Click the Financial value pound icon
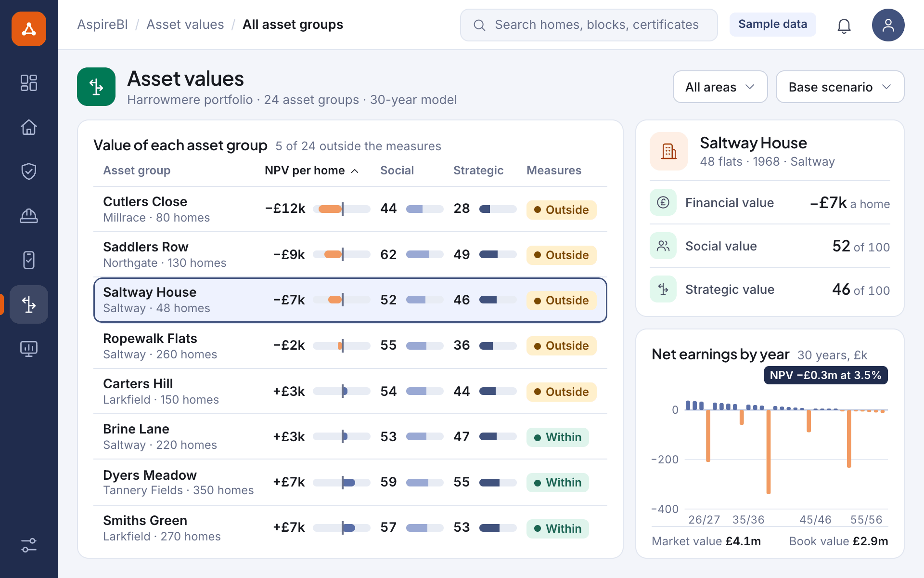Viewport: 924px width, 578px height. (x=663, y=202)
